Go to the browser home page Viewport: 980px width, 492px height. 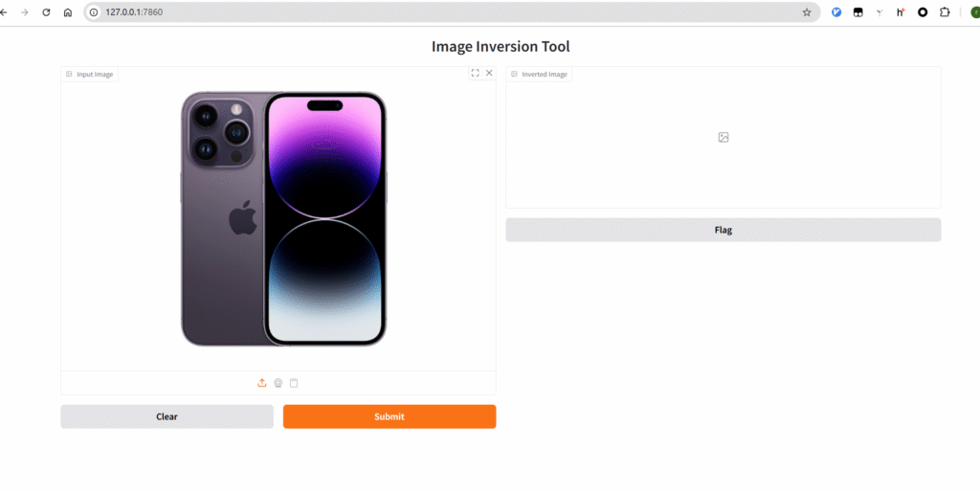click(68, 12)
